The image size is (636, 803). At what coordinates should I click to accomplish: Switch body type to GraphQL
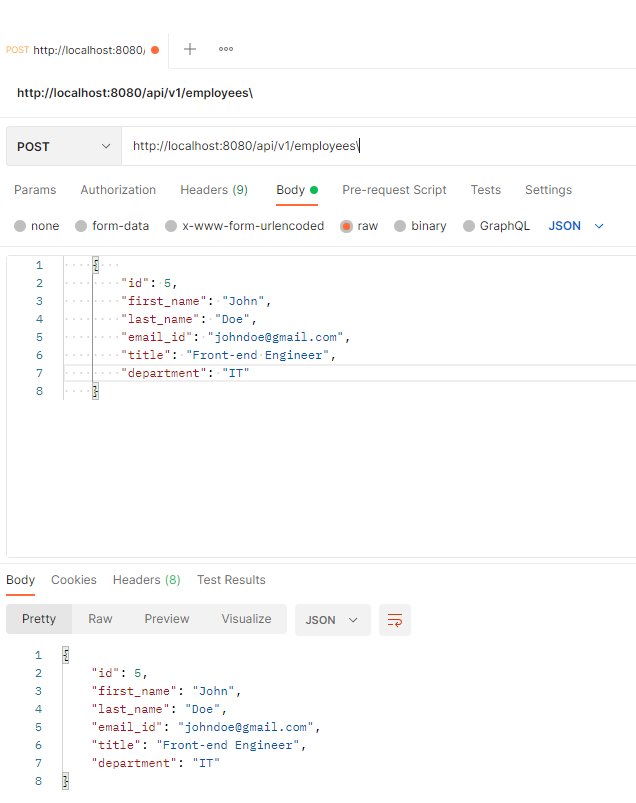[x=468, y=226]
